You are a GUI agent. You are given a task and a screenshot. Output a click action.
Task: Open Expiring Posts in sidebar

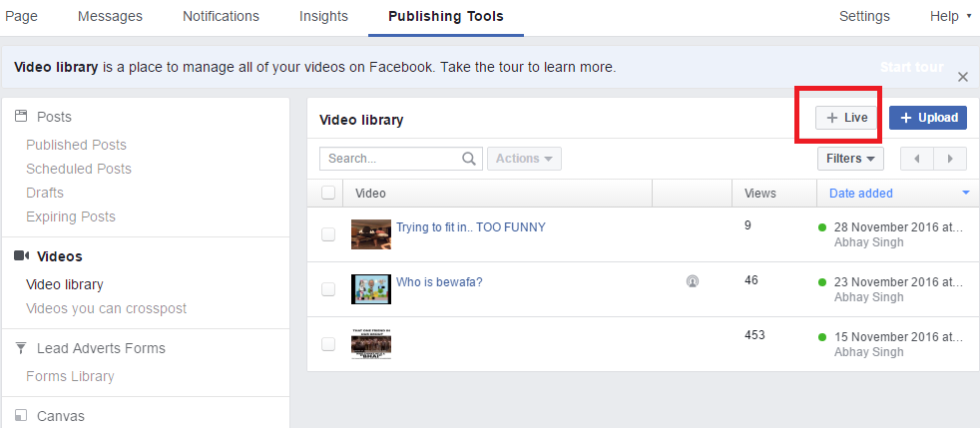pyautogui.click(x=71, y=216)
